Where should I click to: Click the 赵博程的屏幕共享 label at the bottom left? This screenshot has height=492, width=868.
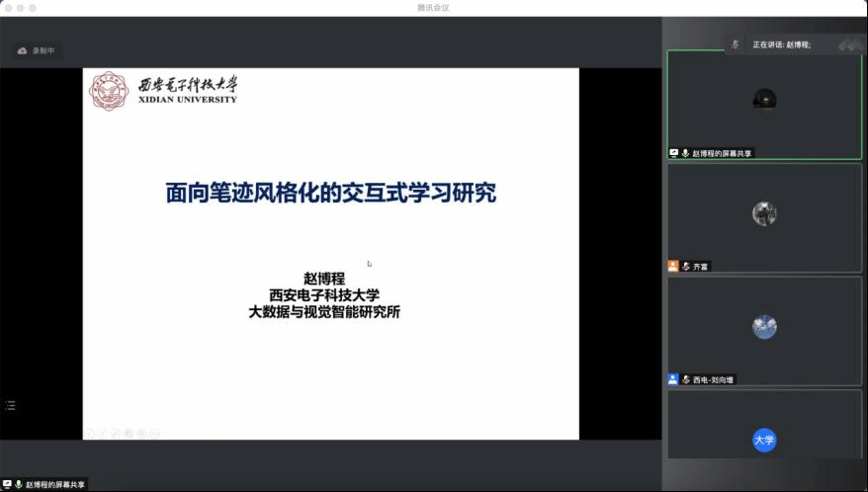coord(55,484)
